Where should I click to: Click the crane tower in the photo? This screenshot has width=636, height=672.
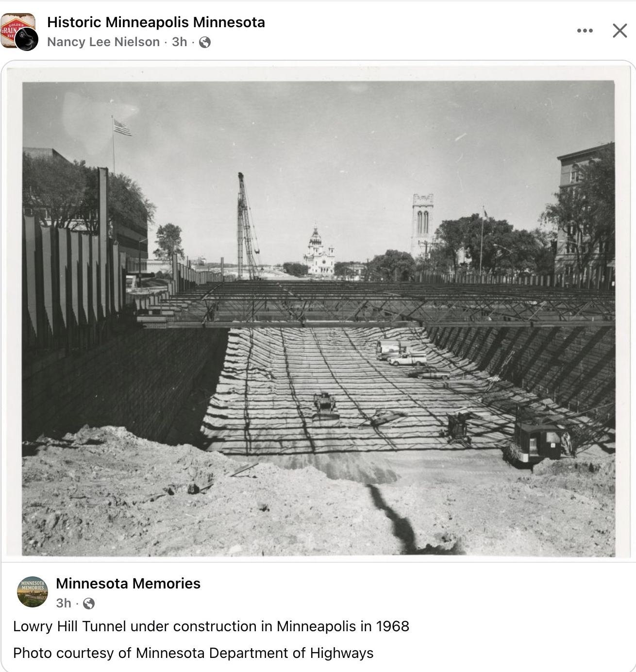coord(247,226)
